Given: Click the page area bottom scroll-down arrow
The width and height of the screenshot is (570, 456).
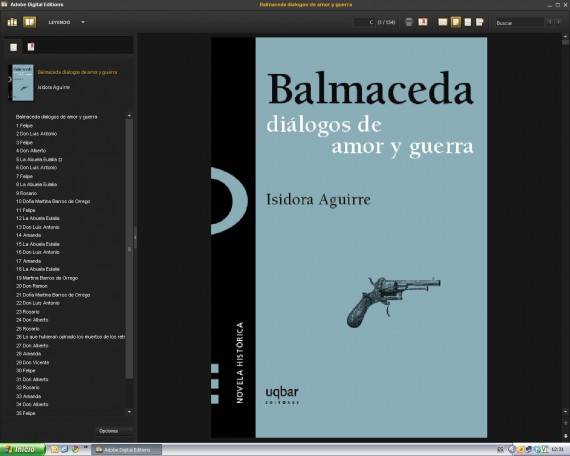Looking at the screenshot, I should (x=565, y=436).
